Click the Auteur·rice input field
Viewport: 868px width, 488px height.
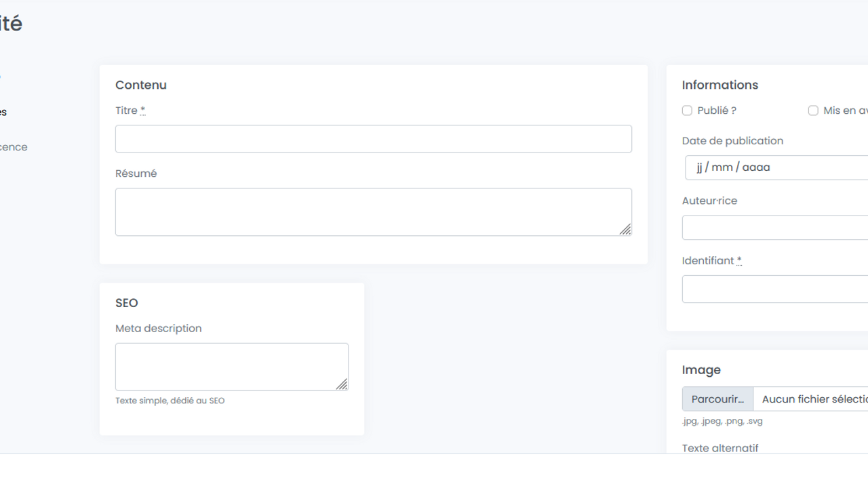[774, 228]
